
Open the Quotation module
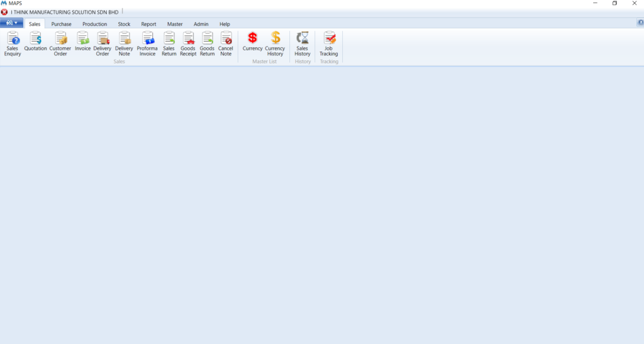click(36, 42)
